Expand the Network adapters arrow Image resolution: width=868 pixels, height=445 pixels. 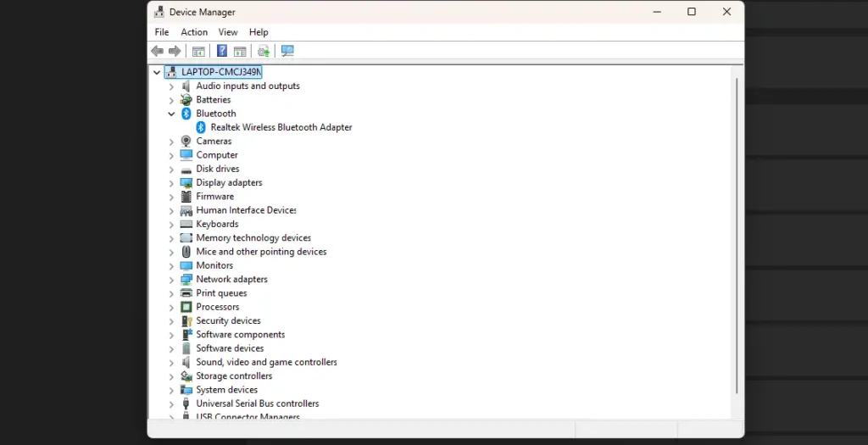[x=171, y=280]
